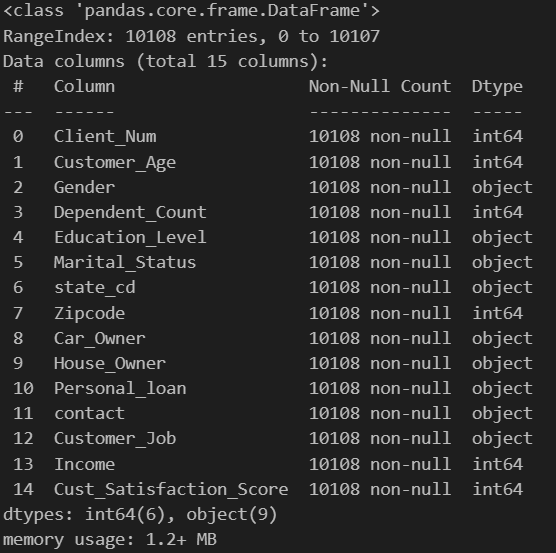Click the RangeIndex entries line
Screen dimensions: 556x553
click(191, 37)
